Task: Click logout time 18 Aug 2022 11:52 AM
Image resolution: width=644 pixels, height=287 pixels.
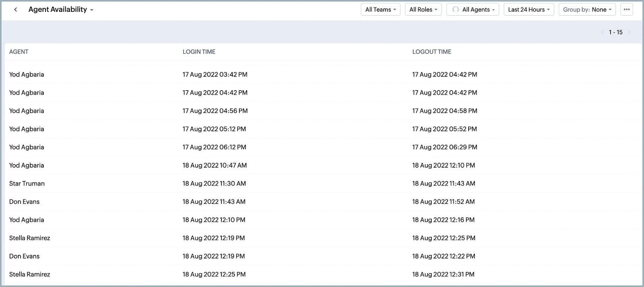Action: [444, 202]
